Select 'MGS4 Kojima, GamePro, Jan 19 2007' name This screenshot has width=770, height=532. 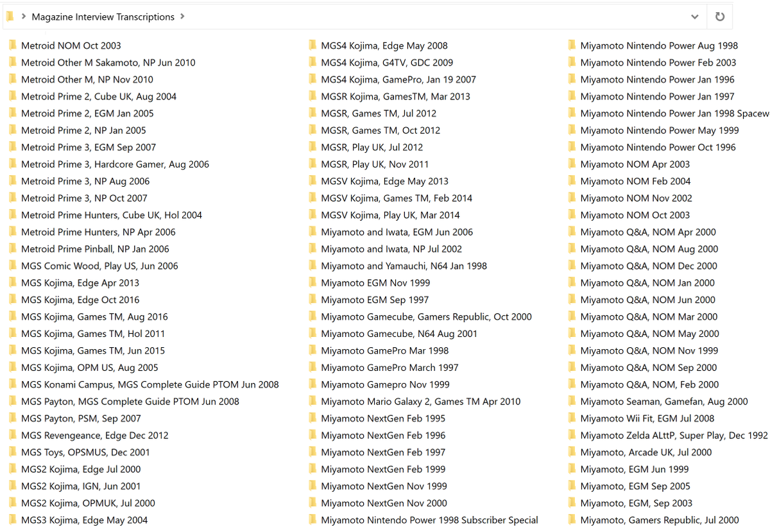click(x=398, y=80)
